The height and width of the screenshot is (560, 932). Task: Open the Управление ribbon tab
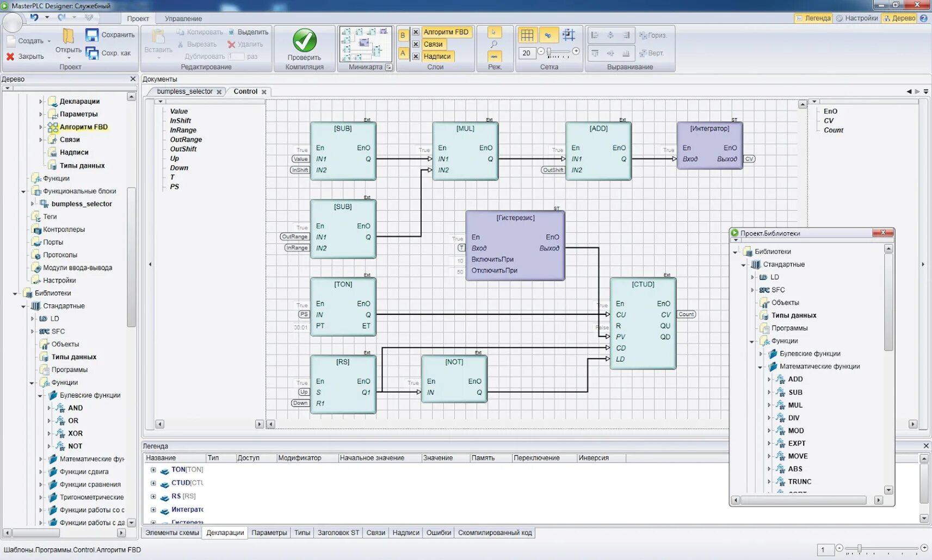[183, 18]
